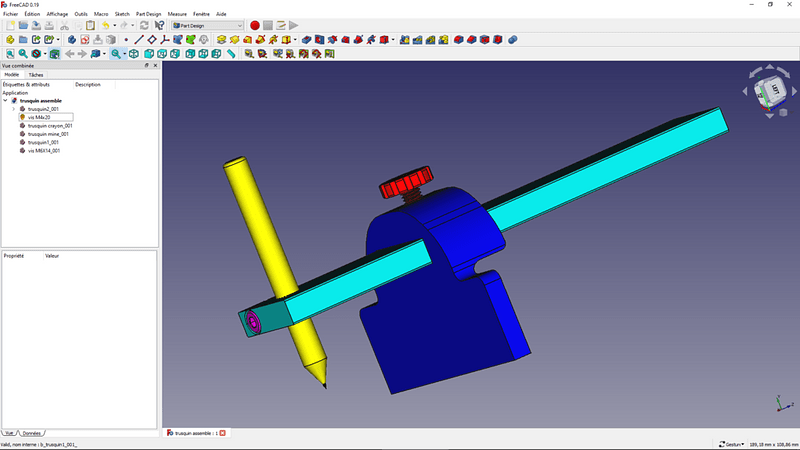Image resolution: width=800 pixels, height=450 pixels.
Task: Click the Étiquettes & attributs column header
Action: tap(27, 85)
